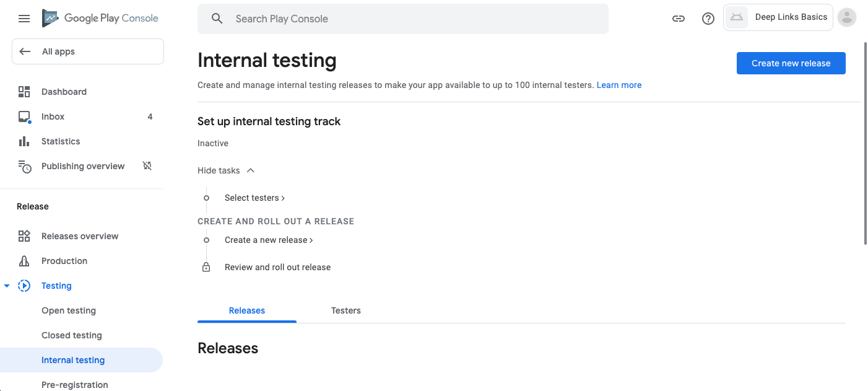Collapse the tasks list via Hide tasks chevron
Viewport: 868px width, 391px height.
(250, 170)
